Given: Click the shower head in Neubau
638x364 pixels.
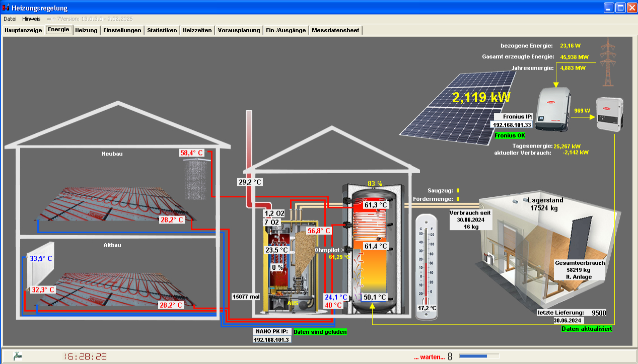Looking at the screenshot, I should (x=196, y=176).
